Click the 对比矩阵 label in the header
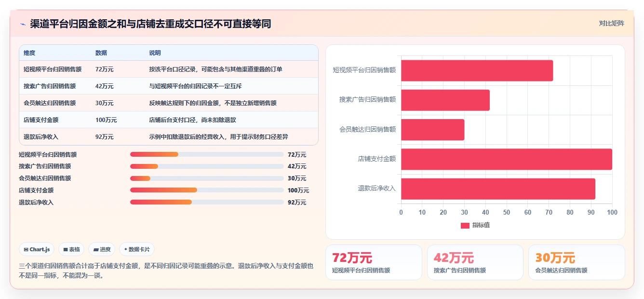This screenshot has width=644, height=299. (611, 24)
